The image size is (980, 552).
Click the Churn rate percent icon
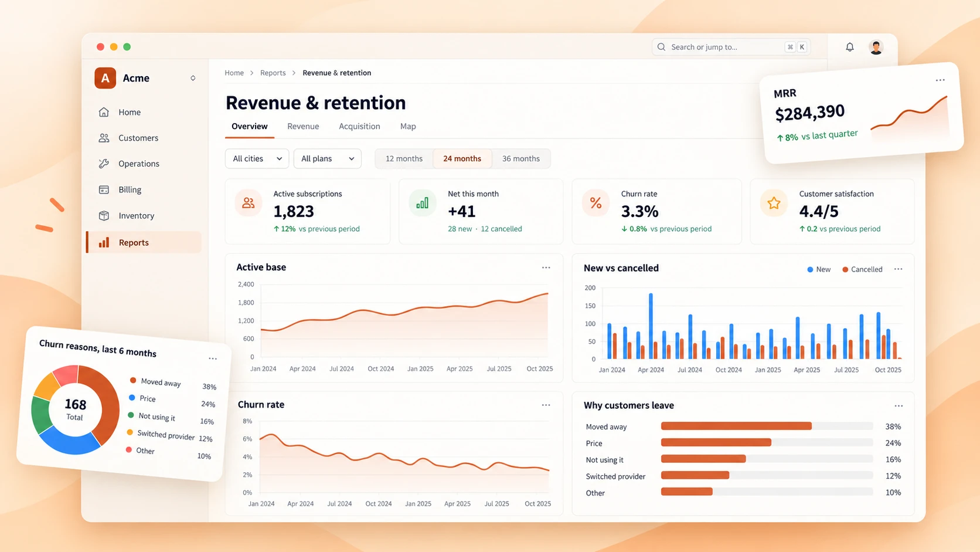point(596,203)
